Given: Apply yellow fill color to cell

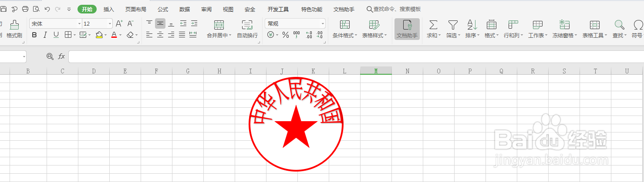Looking at the screenshot, I should (x=99, y=35).
